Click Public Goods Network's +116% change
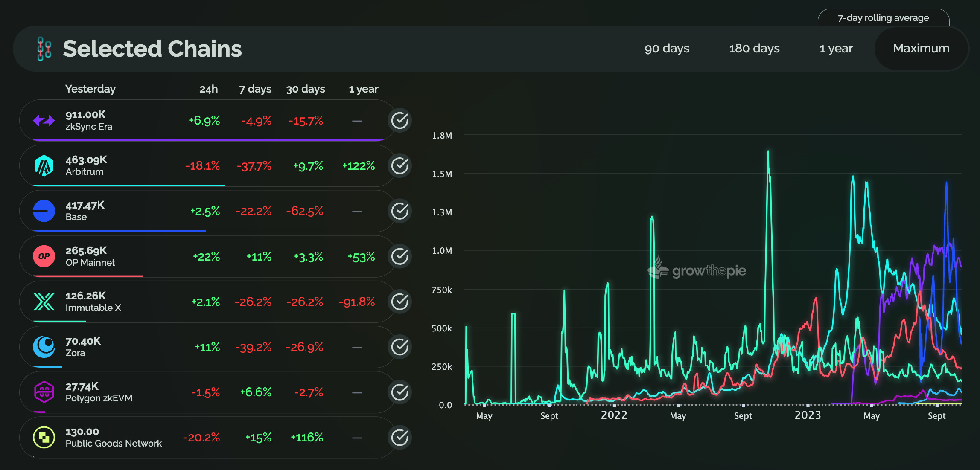The image size is (980, 470). click(307, 438)
